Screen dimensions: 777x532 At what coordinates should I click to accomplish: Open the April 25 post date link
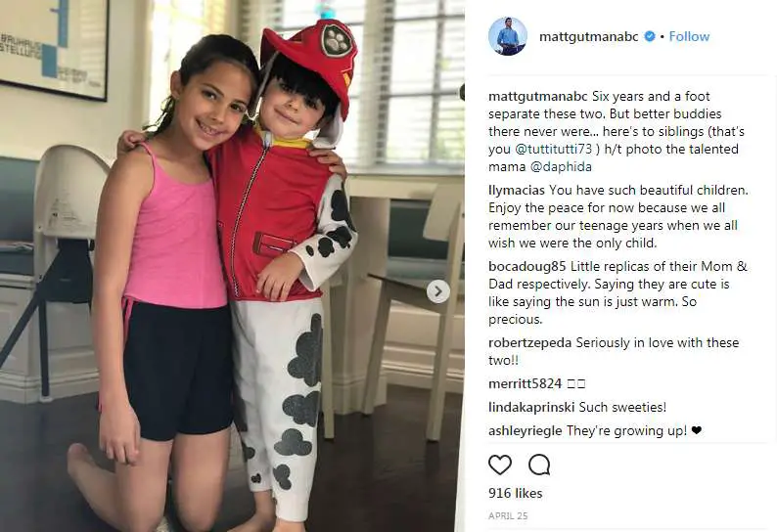(508, 515)
